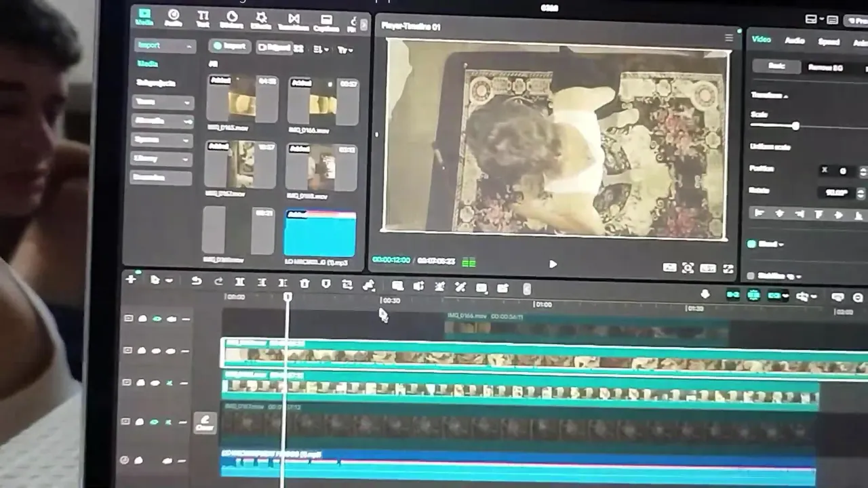Enter fullscreen preview in player
The image size is (868, 488).
[x=728, y=269]
